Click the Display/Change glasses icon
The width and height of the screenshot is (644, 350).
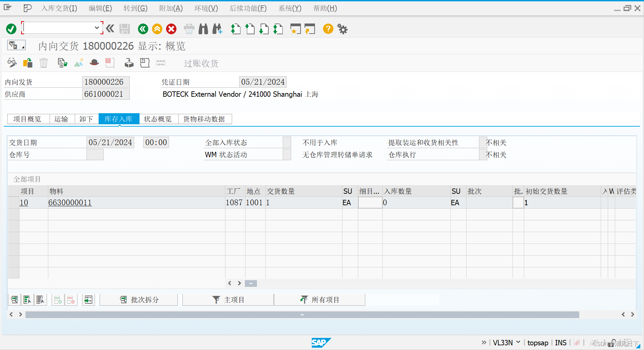tap(12, 63)
